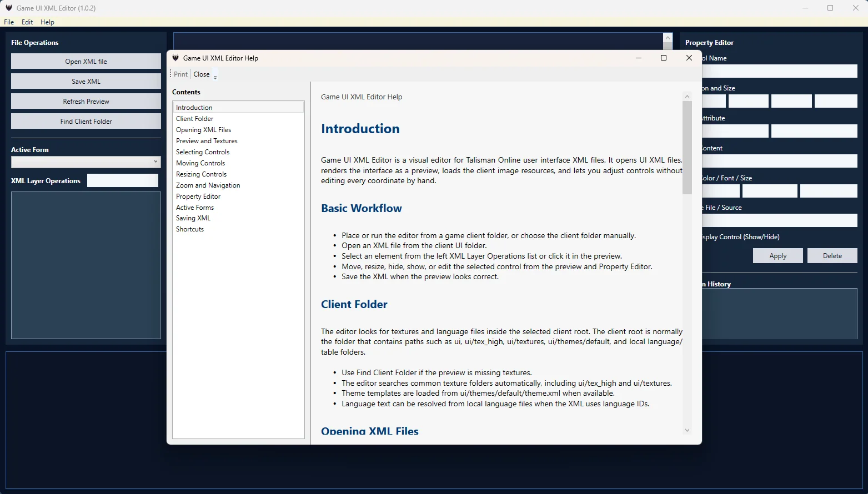Screen dimensions: 868x494
Task: Open the File menu
Action: (9, 22)
